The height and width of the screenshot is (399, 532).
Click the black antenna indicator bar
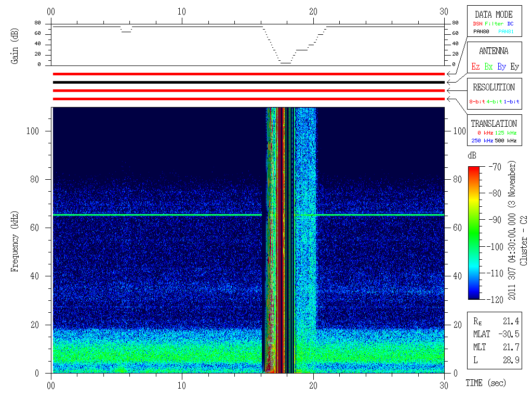pos(248,82)
